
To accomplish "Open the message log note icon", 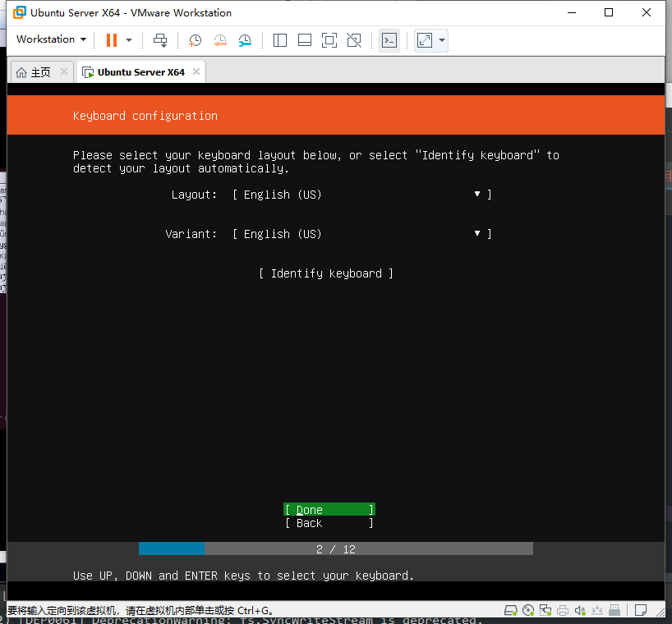I will click(641, 610).
